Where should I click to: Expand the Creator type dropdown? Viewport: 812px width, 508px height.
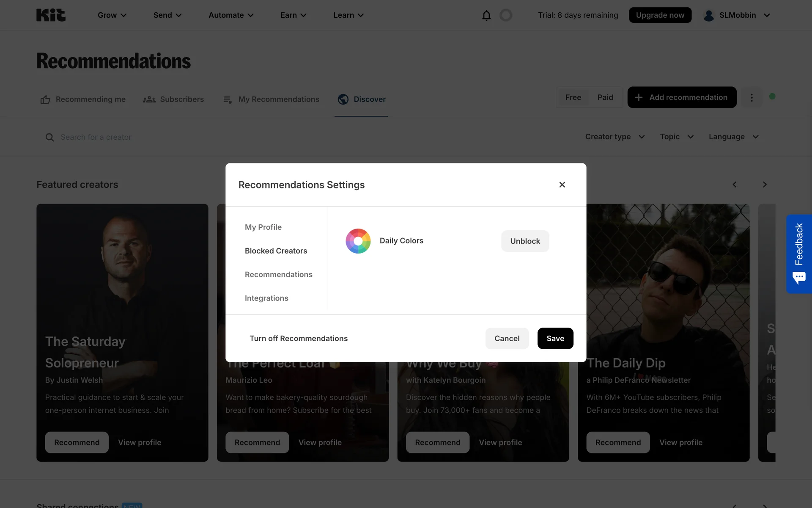615,137
